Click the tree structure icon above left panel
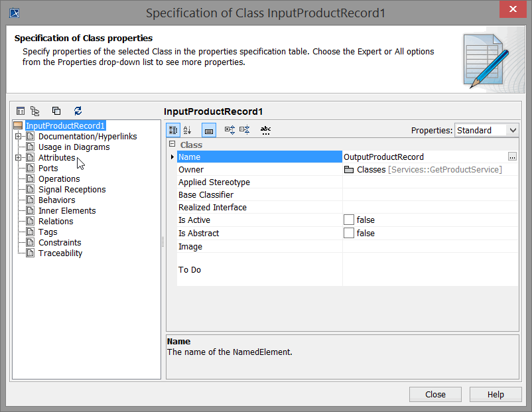The height and width of the screenshot is (412, 532). [35, 111]
